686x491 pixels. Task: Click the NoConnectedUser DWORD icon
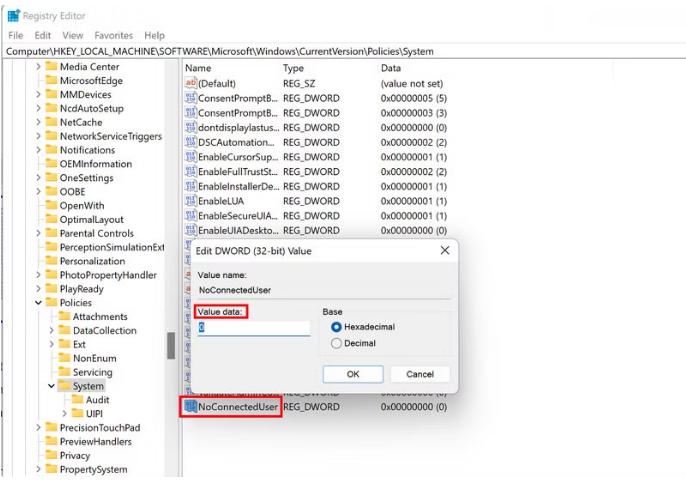(191, 407)
